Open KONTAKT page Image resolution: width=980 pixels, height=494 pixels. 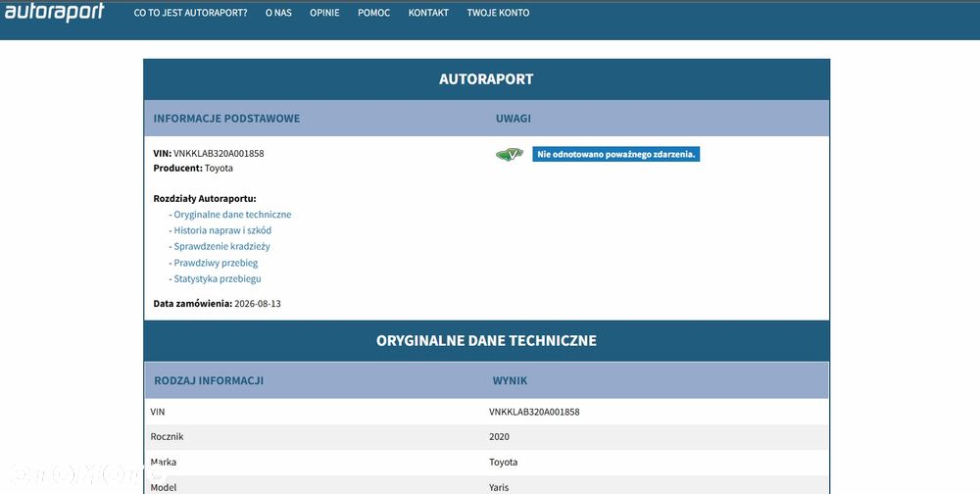428,13
